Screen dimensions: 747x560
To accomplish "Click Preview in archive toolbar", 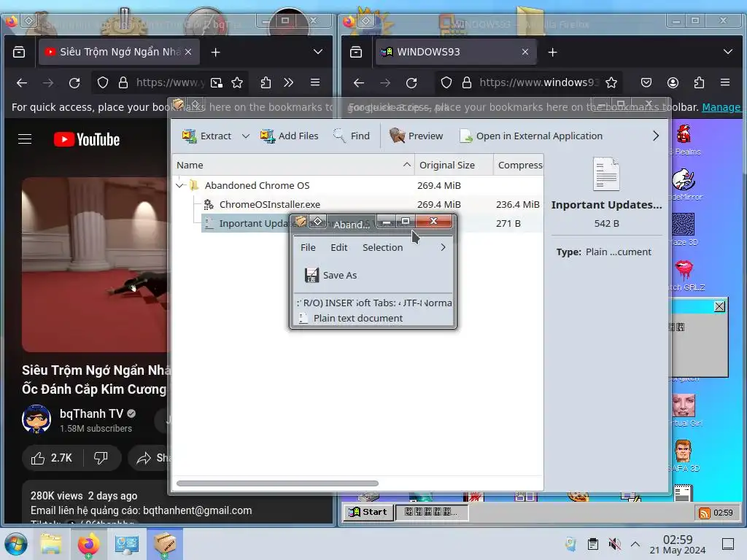I will pyautogui.click(x=417, y=136).
